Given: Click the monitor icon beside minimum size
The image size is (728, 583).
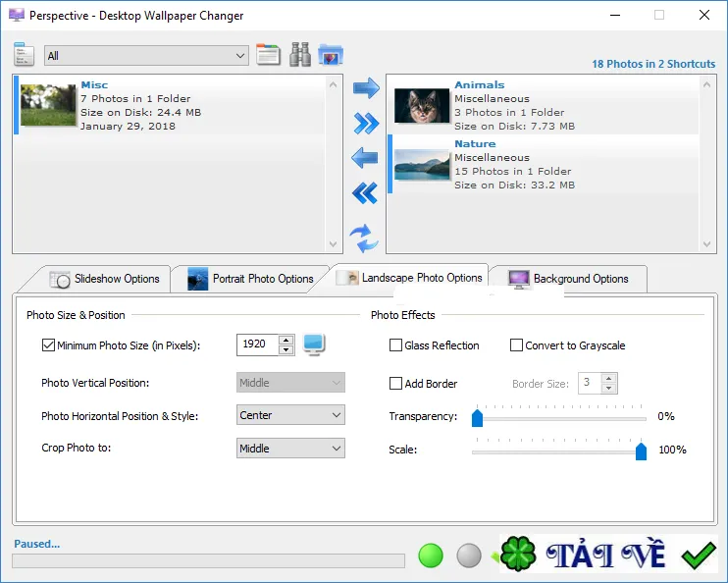Looking at the screenshot, I should 314,344.
